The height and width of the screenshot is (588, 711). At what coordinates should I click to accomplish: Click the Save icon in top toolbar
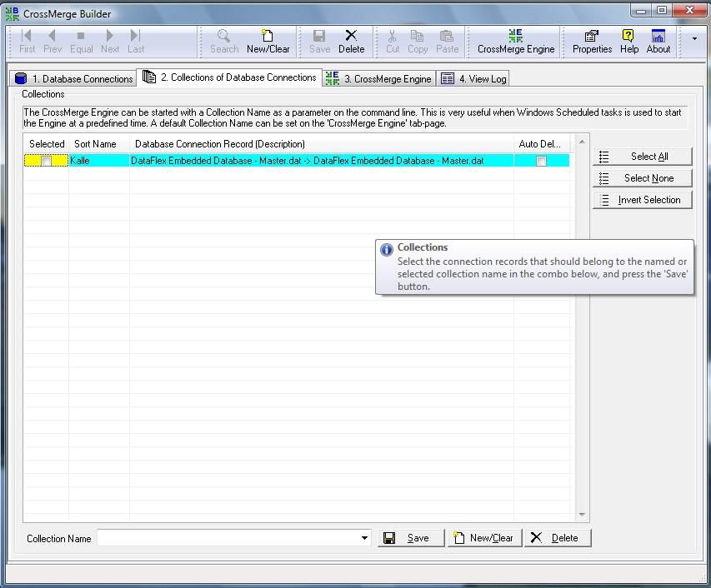(319, 41)
